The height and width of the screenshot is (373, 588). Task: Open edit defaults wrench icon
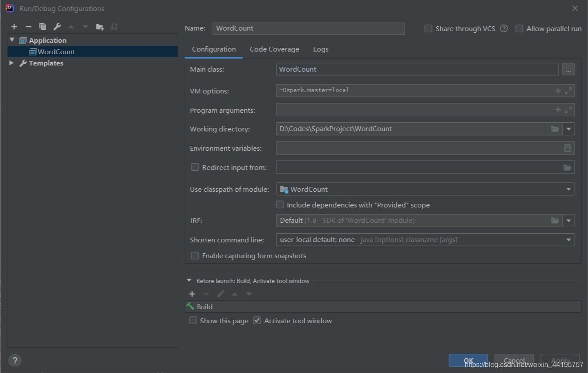pyautogui.click(x=57, y=27)
